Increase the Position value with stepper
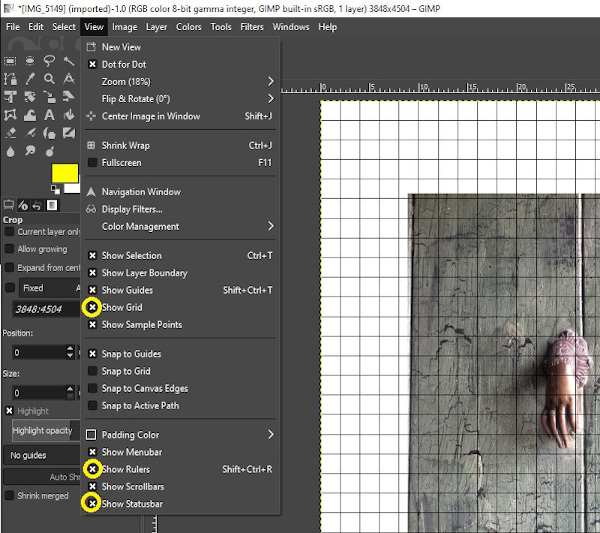Image resolution: width=600 pixels, height=533 pixels. (70, 348)
